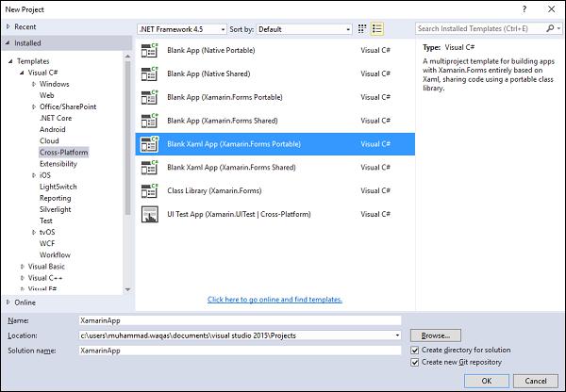Collapse the Visual C# tree node
Viewport: 566px width, 392px height.
click(22, 73)
